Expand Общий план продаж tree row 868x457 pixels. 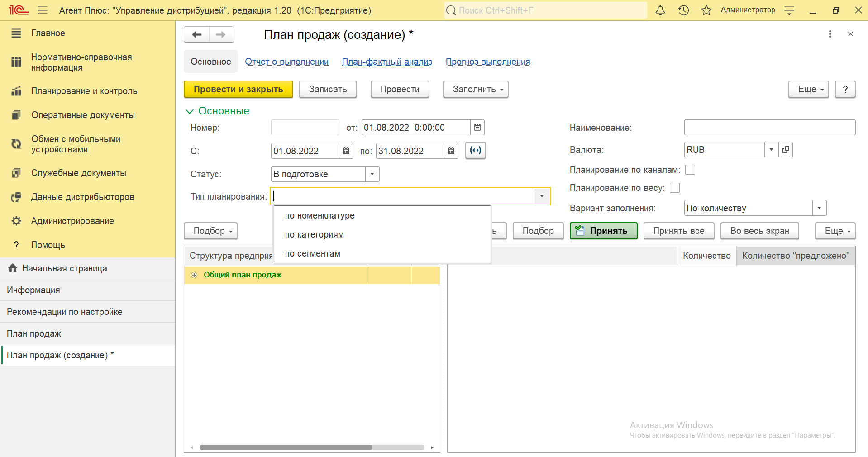click(194, 275)
